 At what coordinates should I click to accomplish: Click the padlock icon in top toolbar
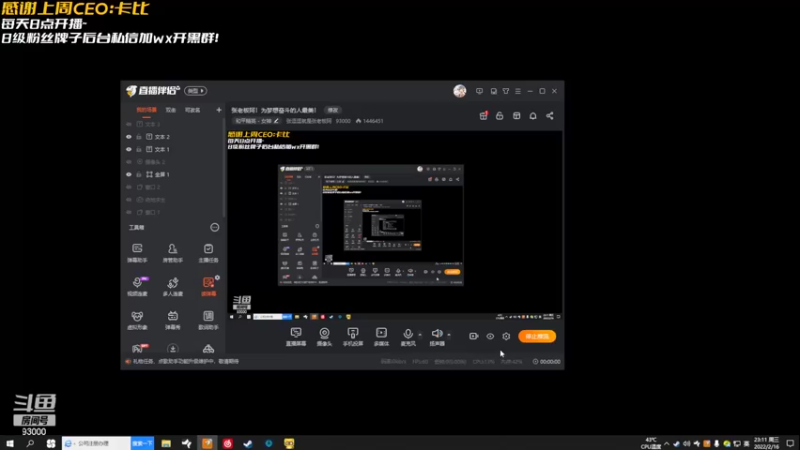pyautogui.click(x=499, y=116)
